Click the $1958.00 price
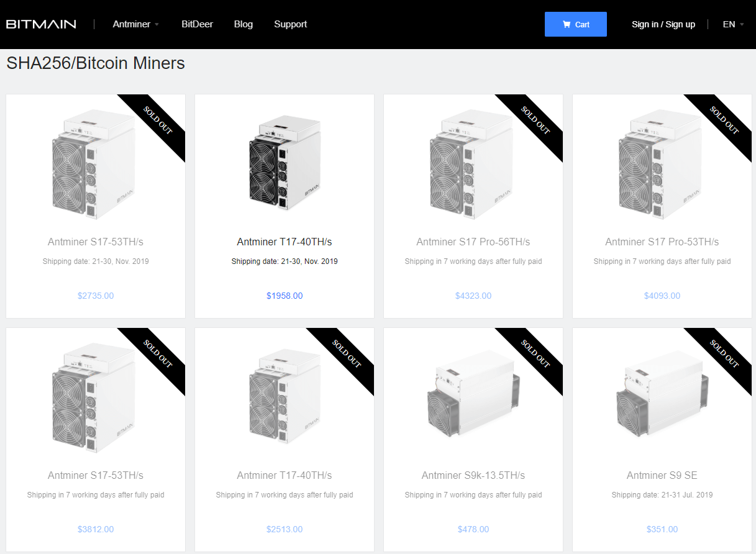Viewport: 756px width, 554px height. (285, 296)
